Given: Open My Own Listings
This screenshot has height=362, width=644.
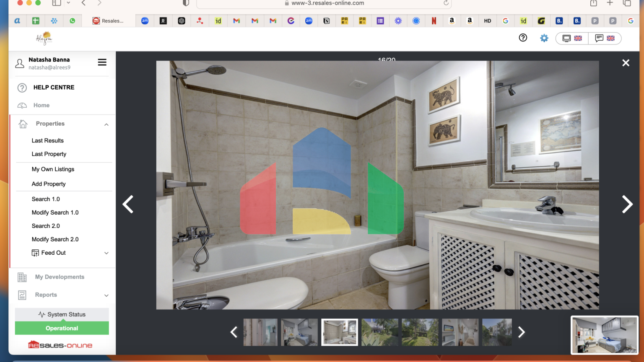Looking at the screenshot, I should tap(53, 169).
